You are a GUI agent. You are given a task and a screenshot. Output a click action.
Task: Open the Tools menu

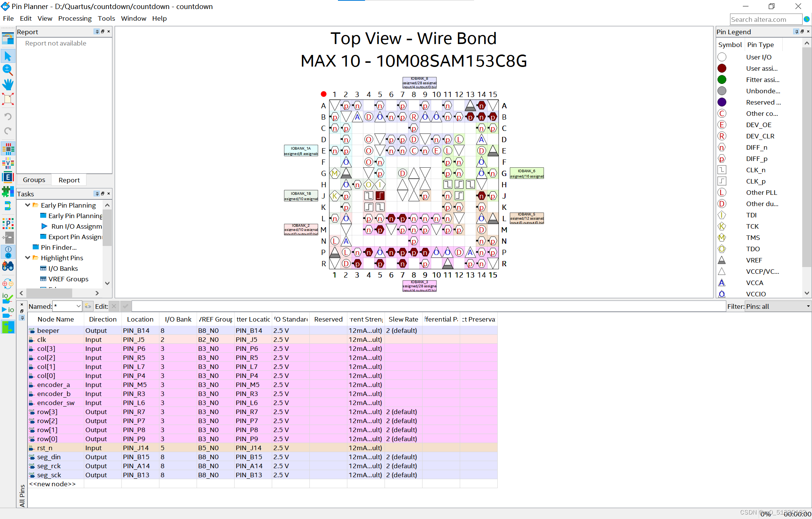pos(106,18)
